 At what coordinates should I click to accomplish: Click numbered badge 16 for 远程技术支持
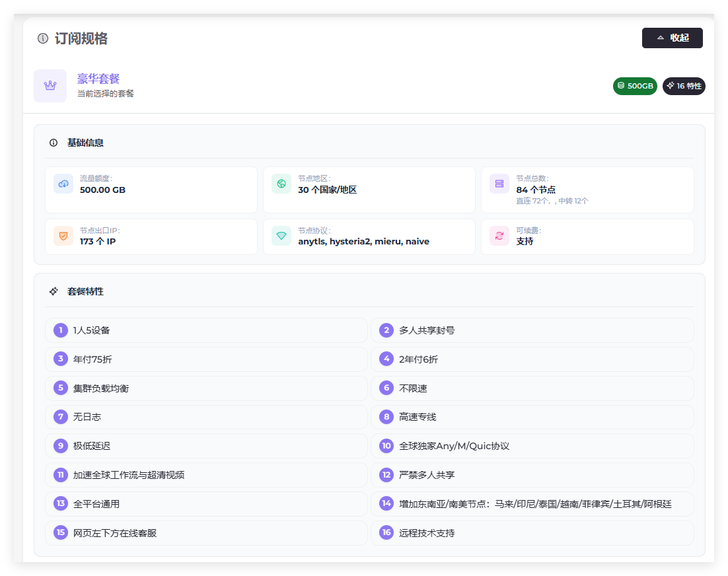click(x=386, y=532)
